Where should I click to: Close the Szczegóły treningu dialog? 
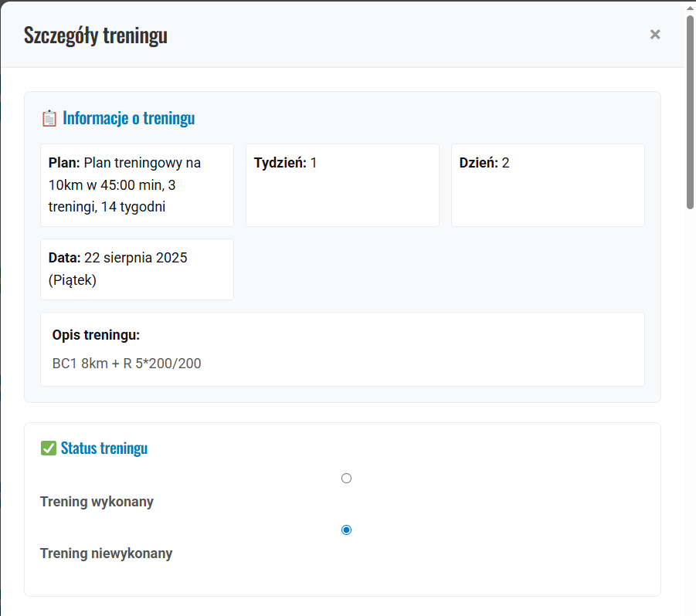tap(655, 34)
